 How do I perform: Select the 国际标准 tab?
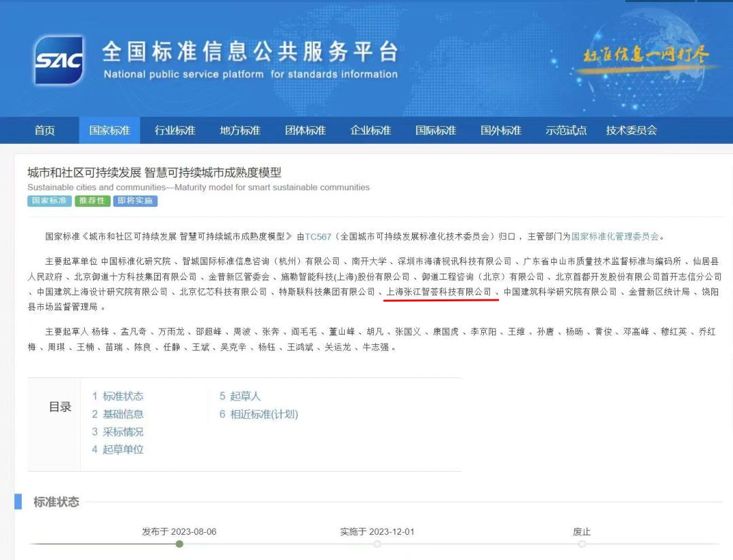tap(436, 130)
